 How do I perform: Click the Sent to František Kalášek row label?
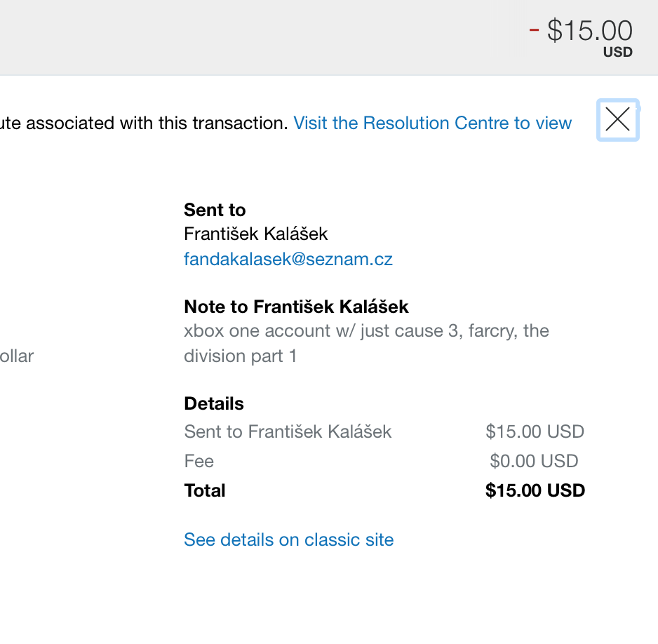click(288, 431)
